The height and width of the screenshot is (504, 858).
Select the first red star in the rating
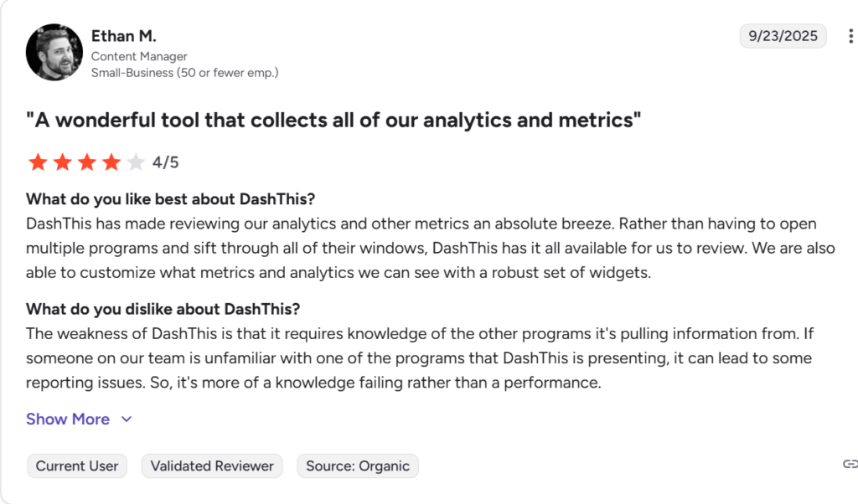click(x=38, y=162)
